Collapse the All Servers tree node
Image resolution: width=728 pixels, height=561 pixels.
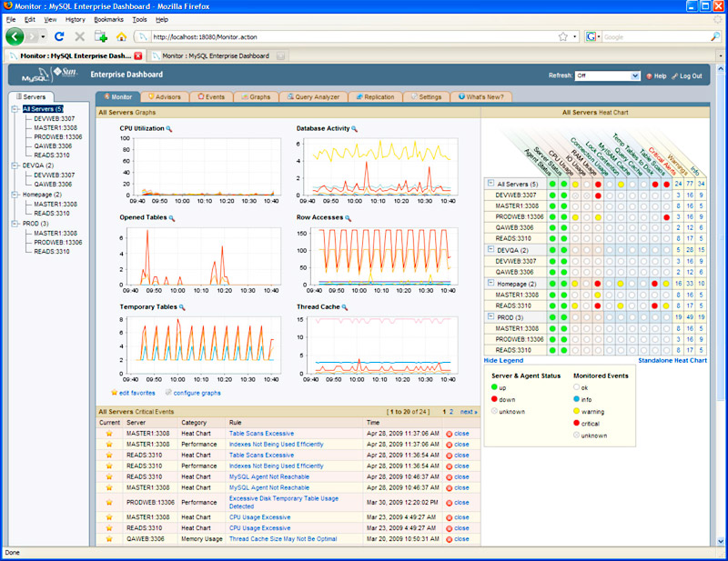15,109
